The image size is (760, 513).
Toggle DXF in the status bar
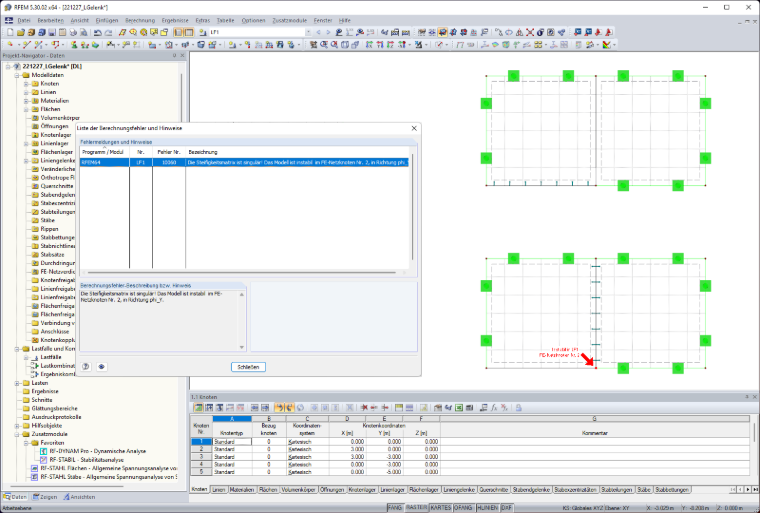pyautogui.click(x=507, y=507)
